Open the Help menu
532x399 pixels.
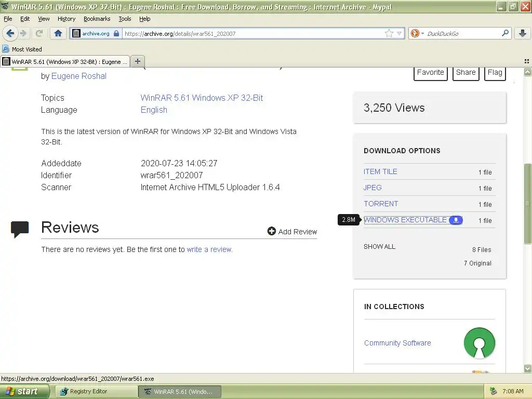click(145, 19)
